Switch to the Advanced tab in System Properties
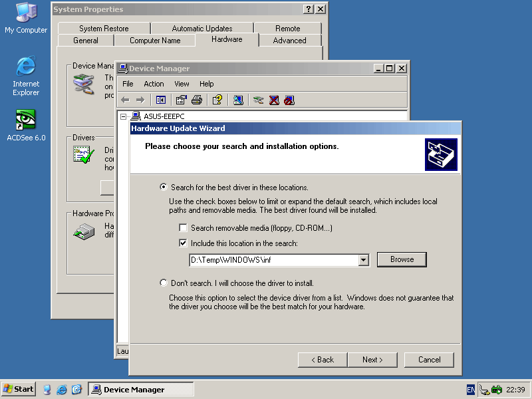The width and height of the screenshot is (532, 399). [x=290, y=41]
